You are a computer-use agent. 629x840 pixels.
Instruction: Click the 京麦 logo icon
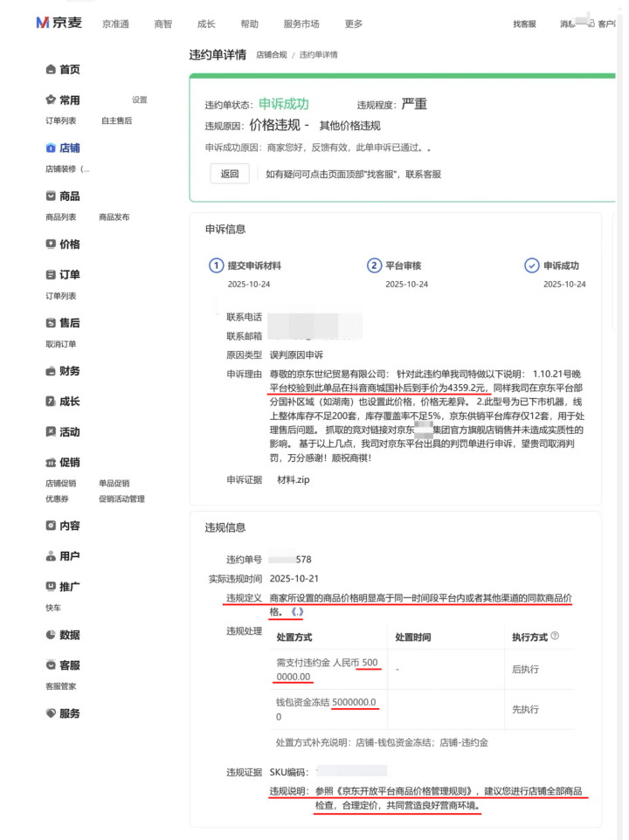coord(43,23)
